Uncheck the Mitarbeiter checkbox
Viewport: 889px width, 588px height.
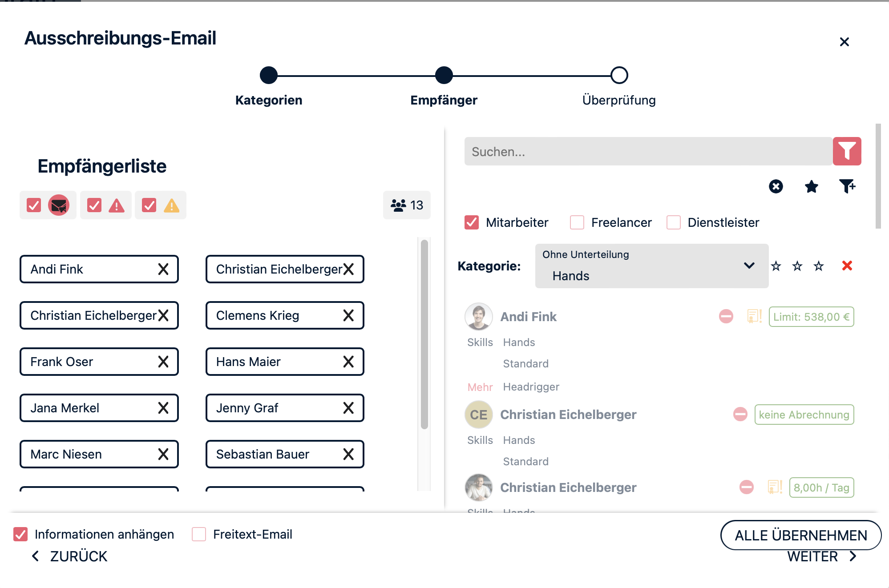(x=472, y=222)
